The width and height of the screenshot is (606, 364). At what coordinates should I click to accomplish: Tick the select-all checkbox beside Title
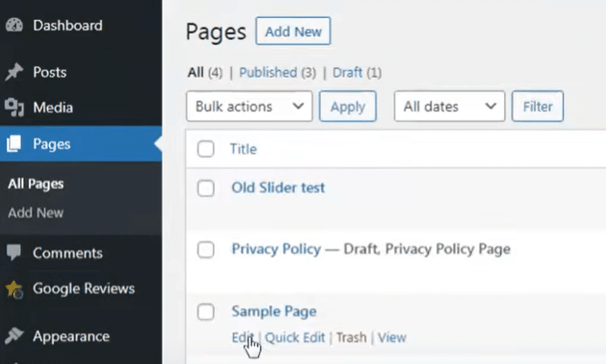click(x=205, y=149)
